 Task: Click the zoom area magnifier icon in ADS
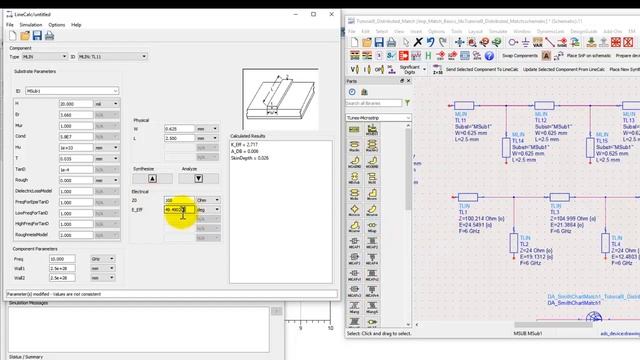click(472, 42)
